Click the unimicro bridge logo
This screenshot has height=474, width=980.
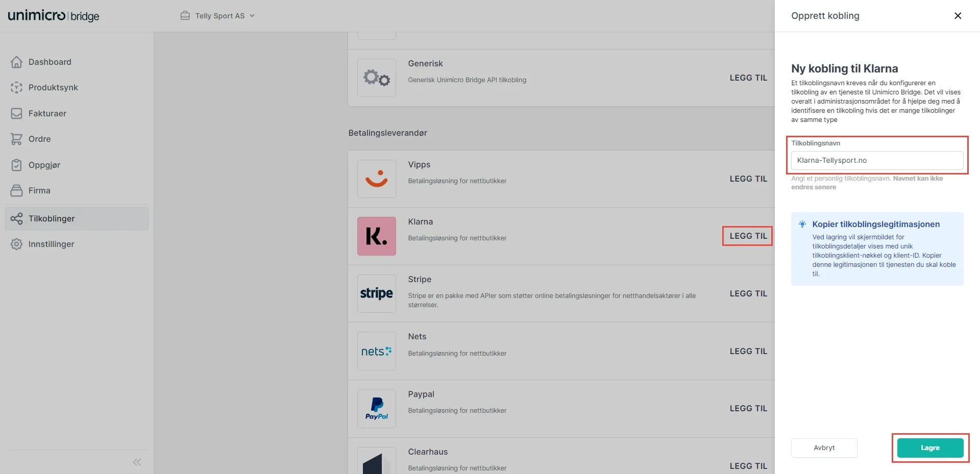pyautogui.click(x=54, y=16)
